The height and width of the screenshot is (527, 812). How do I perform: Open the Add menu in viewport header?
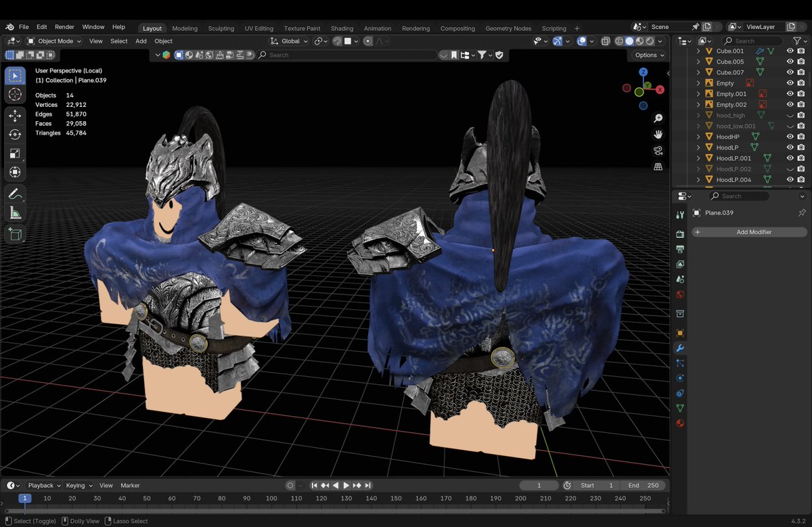pyautogui.click(x=141, y=41)
